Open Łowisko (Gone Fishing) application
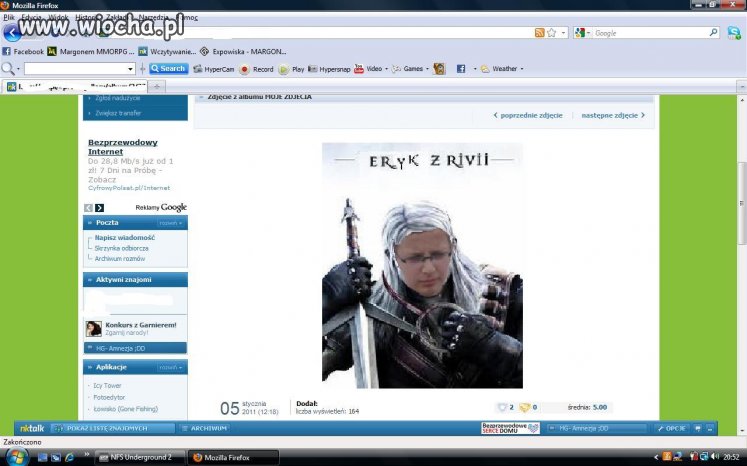This screenshot has width=747, height=466. click(x=126, y=409)
